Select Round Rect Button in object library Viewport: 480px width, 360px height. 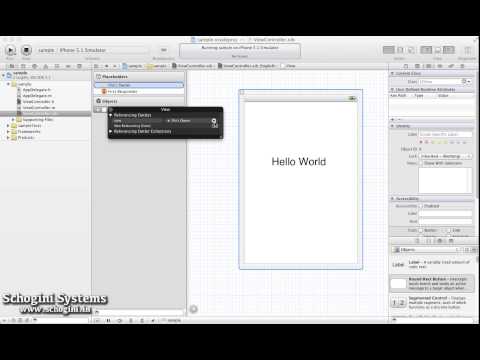(x=432, y=283)
